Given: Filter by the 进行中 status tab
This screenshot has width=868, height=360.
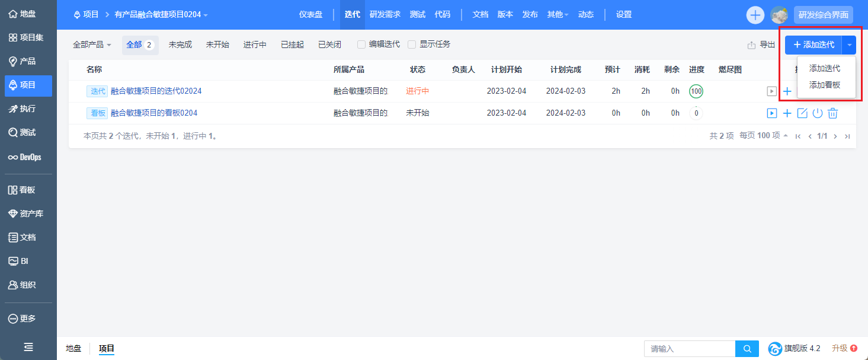Looking at the screenshot, I should [x=255, y=45].
